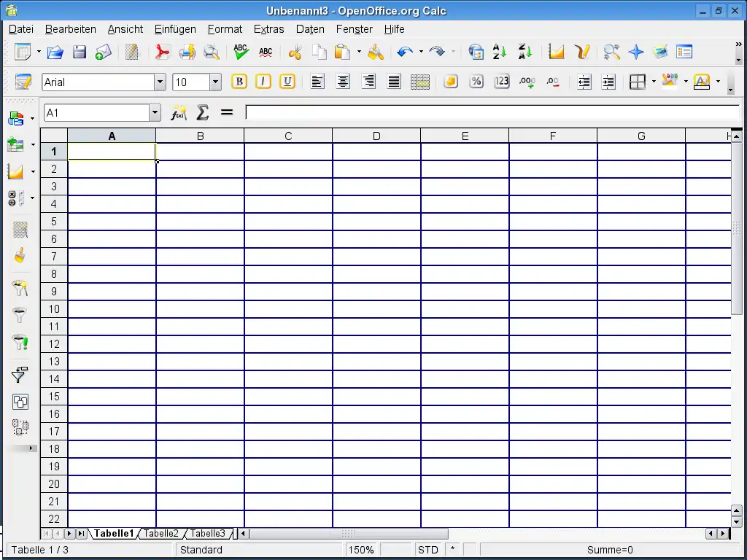This screenshot has height=560, width=747.
Task: Select column C by its header
Action: coord(288,136)
